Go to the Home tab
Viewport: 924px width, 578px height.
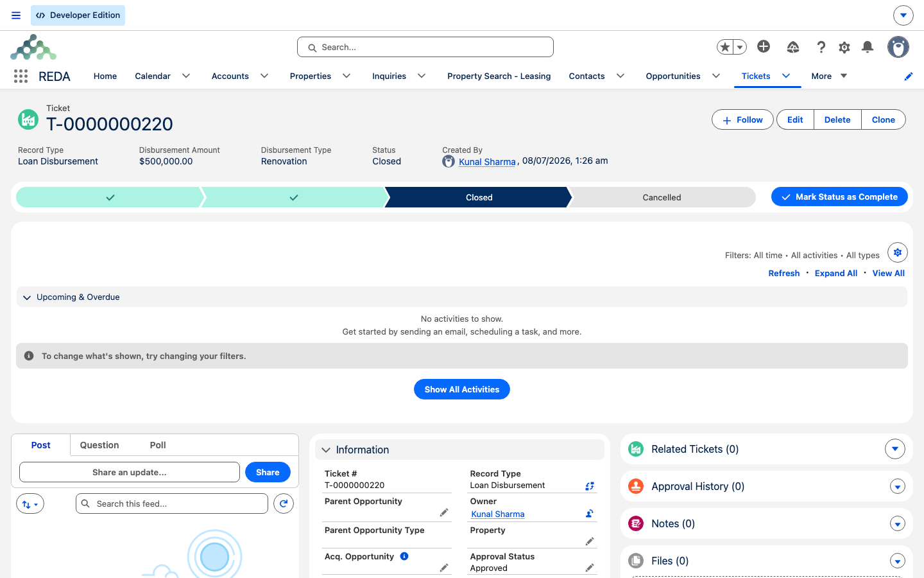coord(105,76)
